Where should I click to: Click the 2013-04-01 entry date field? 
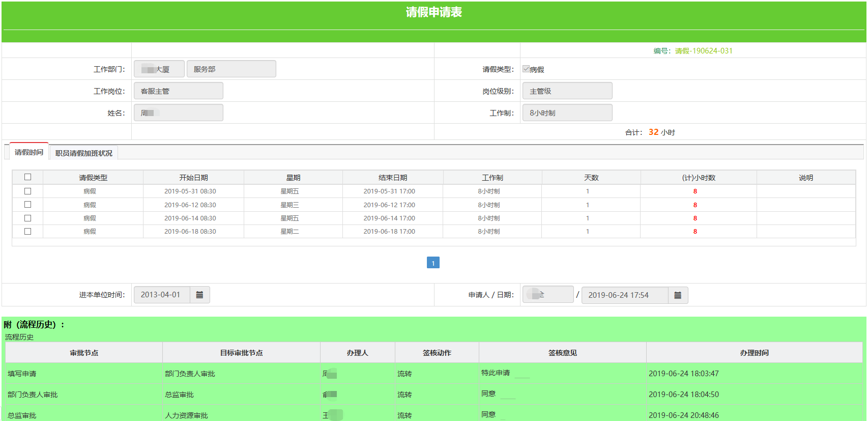click(162, 295)
